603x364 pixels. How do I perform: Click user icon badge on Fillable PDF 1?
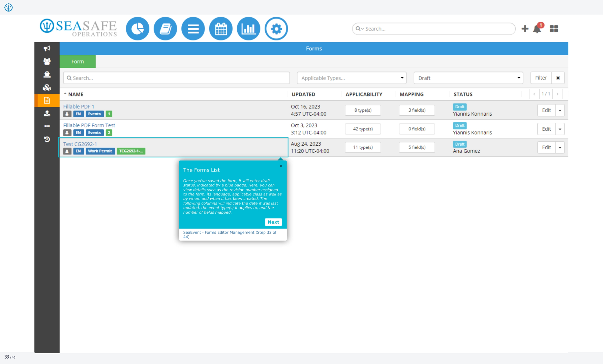pyautogui.click(x=67, y=114)
